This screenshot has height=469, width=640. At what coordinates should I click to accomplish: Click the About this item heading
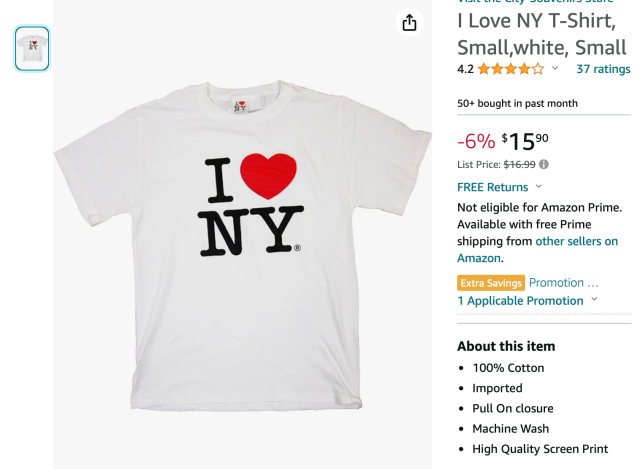click(507, 346)
